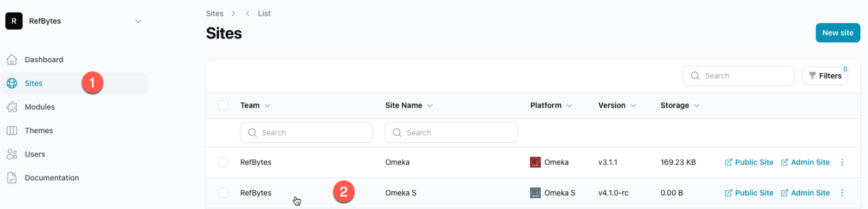Open the Filters button
The height and width of the screenshot is (209, 868).
pyautogui.click(x=825, y=76)
